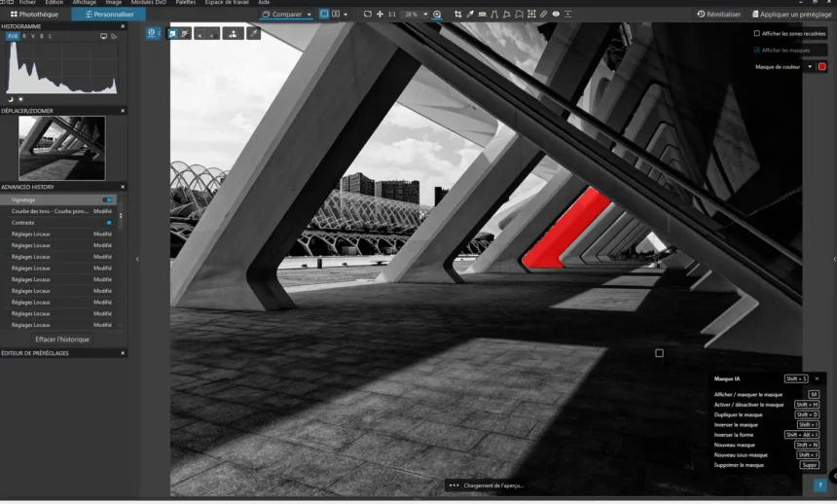This screenshot has height=504, width=837.
Task: Close the Advanced History palette
Action: [x=123, y=187]
